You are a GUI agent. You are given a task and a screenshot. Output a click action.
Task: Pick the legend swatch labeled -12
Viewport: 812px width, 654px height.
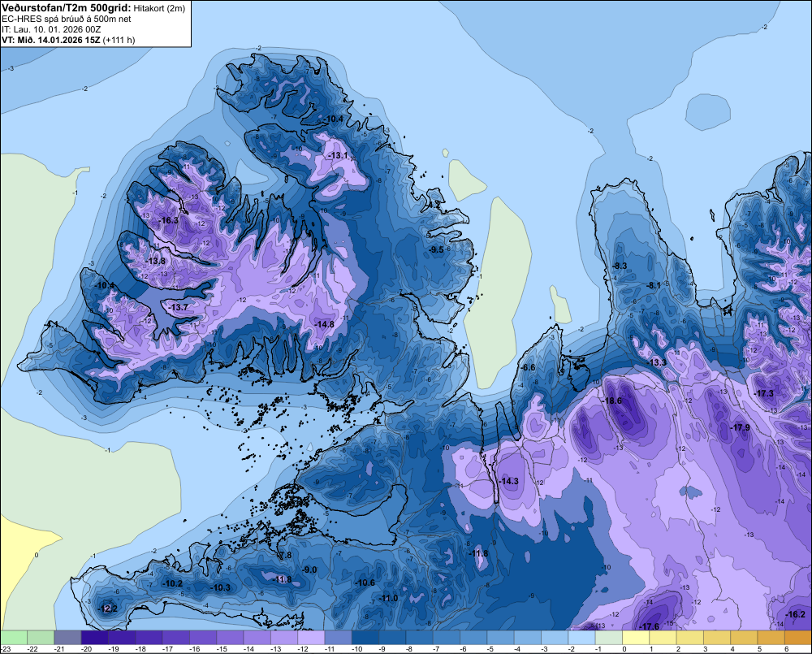[311, 637]
